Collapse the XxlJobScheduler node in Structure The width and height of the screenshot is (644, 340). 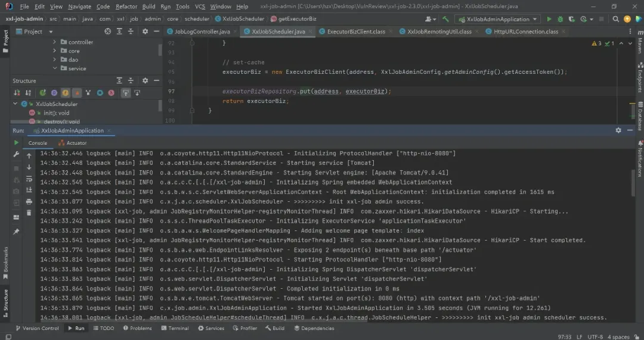16,104
